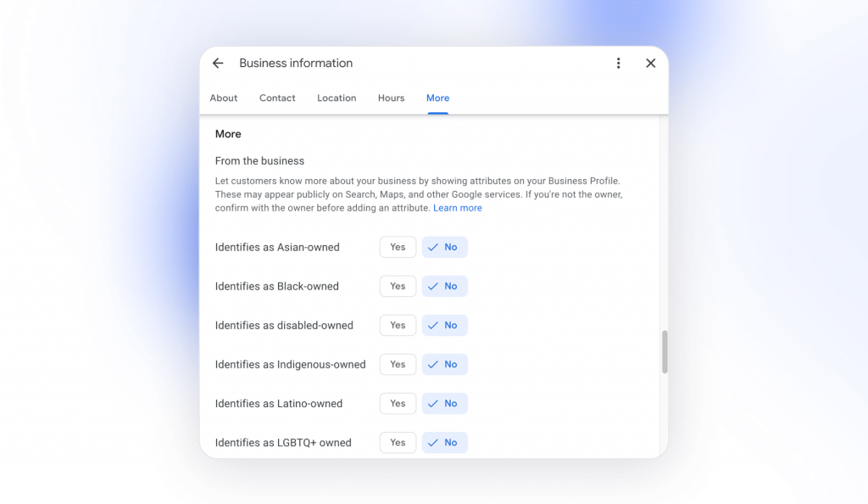Enable Yes for disabled-owned

tap(398, 326)
